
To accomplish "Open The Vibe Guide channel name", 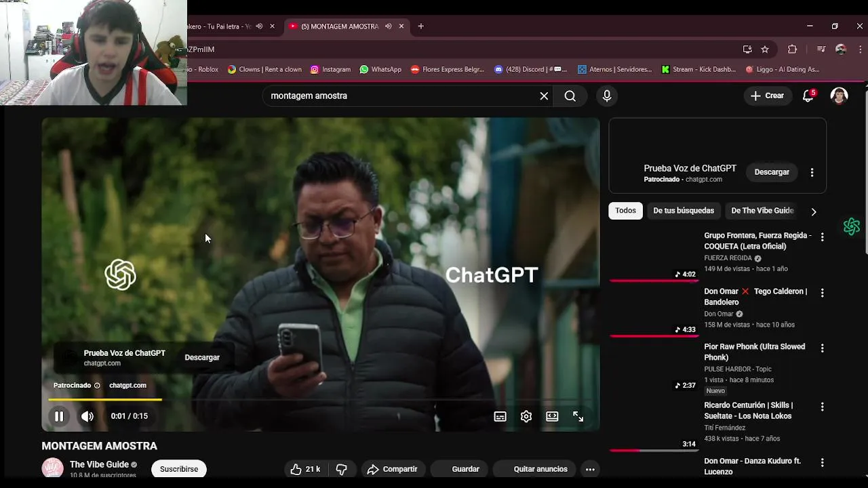I will pos(99,464).
